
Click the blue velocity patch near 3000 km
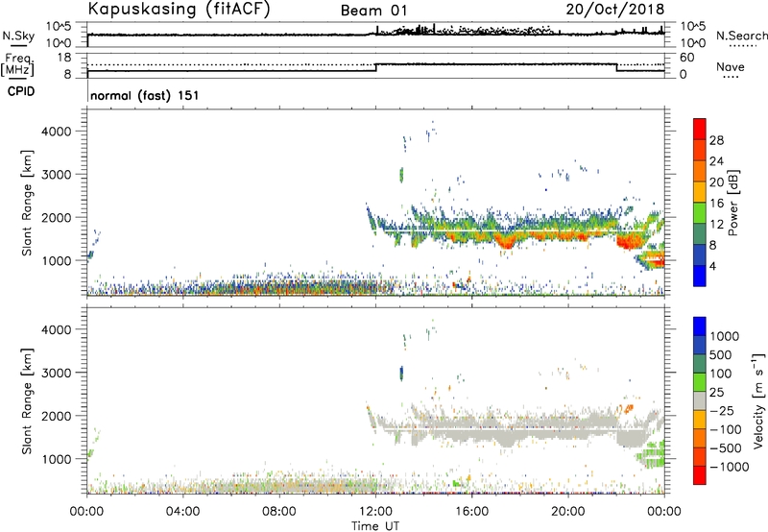click(x=401, y=374)
